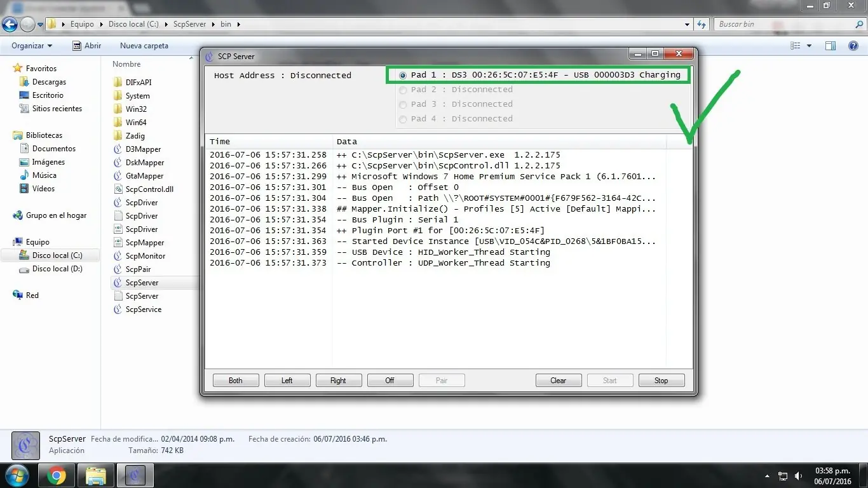868x488 pixels.
Task: Click the Time column header
Action: pos(269,142)
